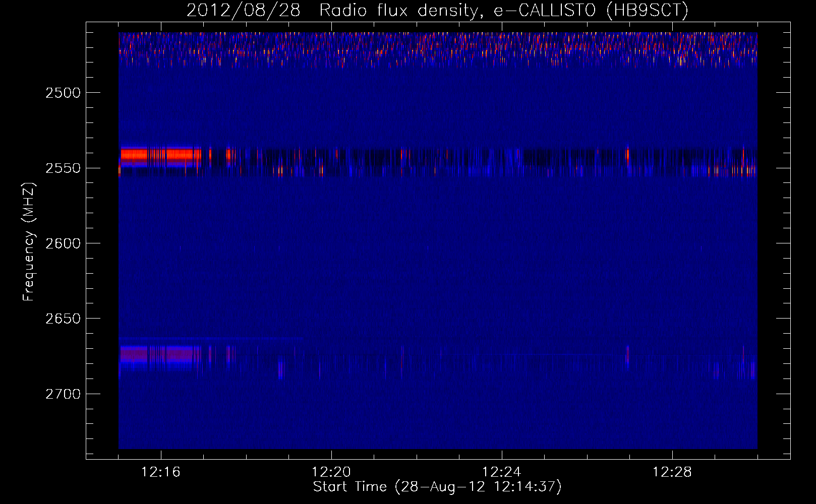Click the purple emission band near 2675 MHz

tap(160, 354)
